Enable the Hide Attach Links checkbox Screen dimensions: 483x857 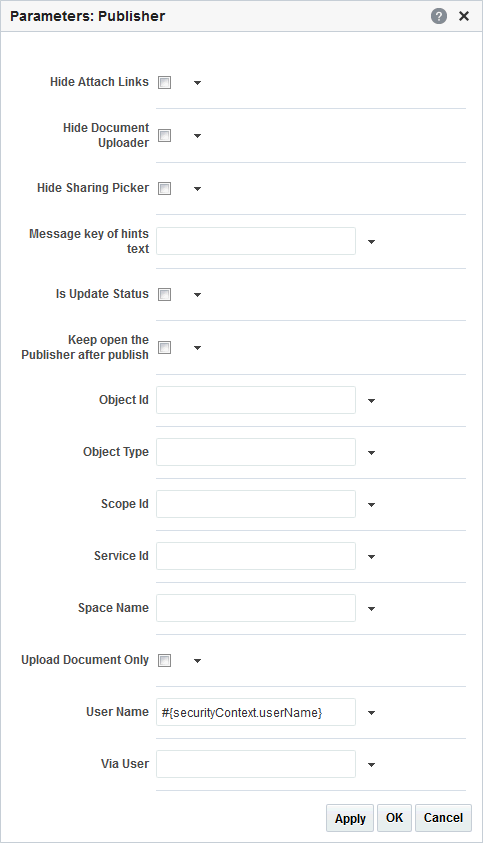[x=164, y=83]
